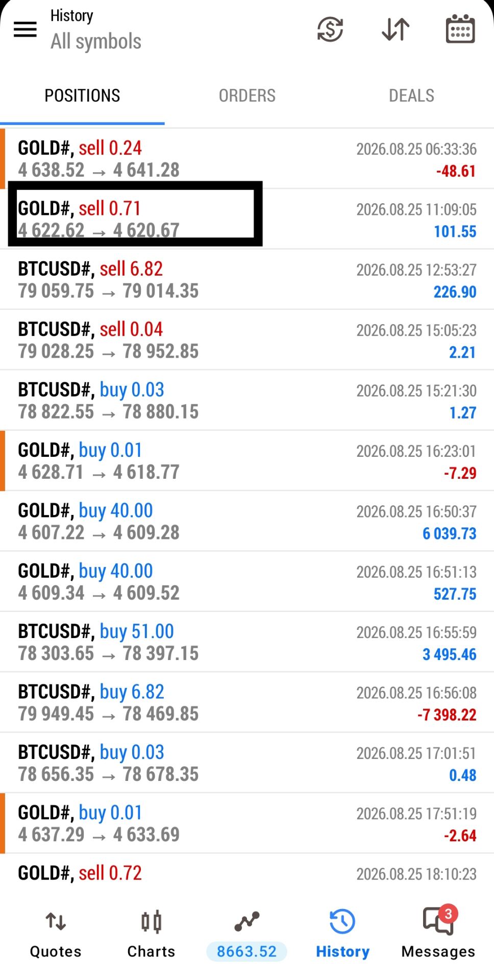Open the calendar date range icon
Viewport: 494px width, 980px height.
click(x=460, y=29)
